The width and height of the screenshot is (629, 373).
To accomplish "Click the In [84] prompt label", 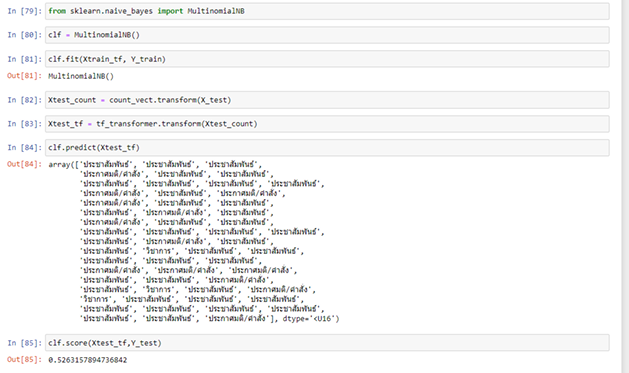I will point(24,148).
